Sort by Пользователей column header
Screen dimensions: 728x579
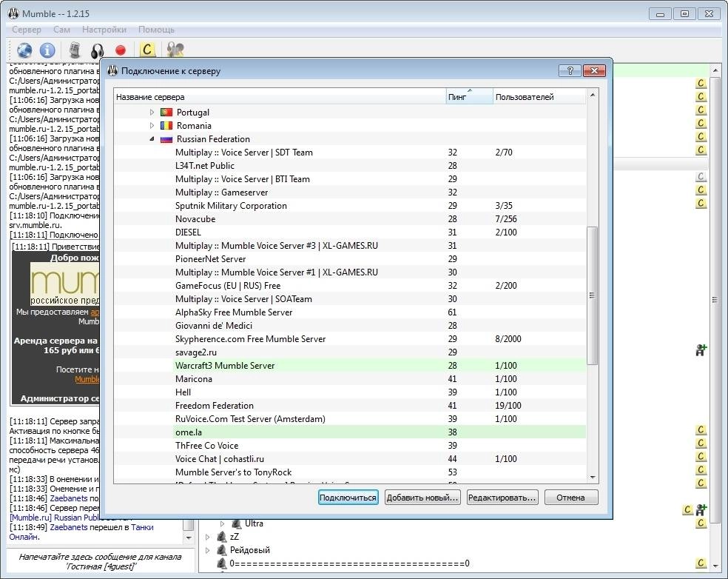point(539,97)
